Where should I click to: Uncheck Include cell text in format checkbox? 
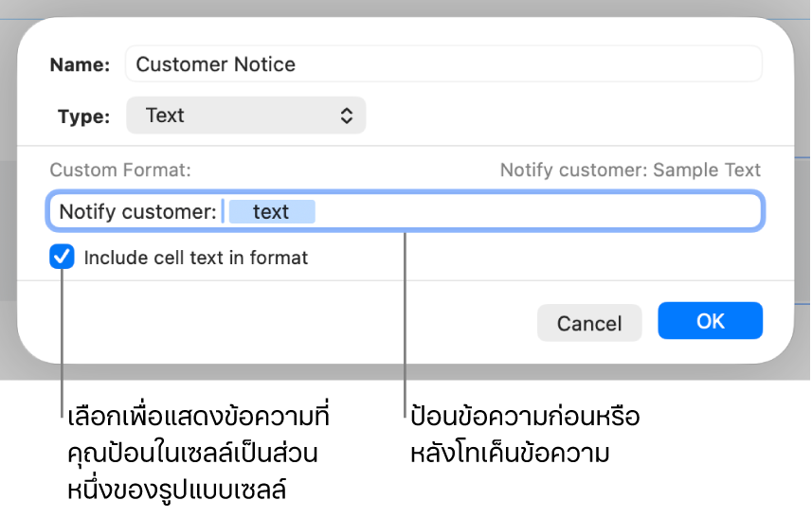point(63,258)
